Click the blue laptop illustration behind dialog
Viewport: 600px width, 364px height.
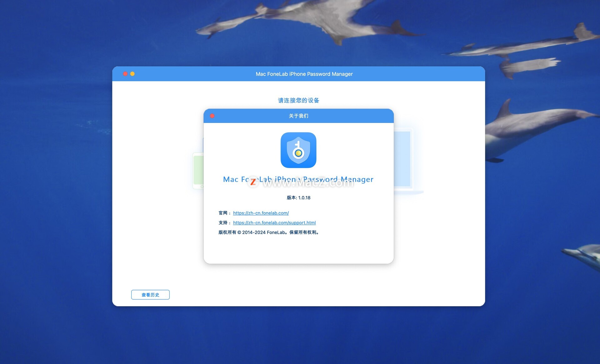pos(402,159)
